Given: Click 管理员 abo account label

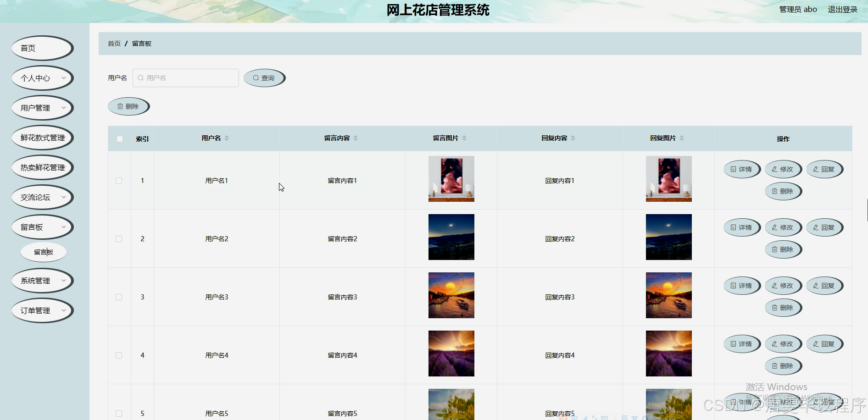Looking at the screenshot, I should [x=798, y=10].
